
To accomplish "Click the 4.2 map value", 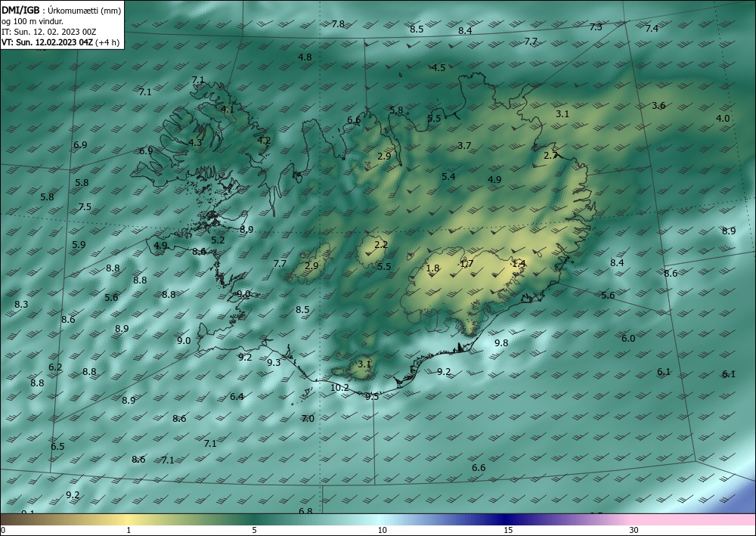I will (x=263, y=141).
